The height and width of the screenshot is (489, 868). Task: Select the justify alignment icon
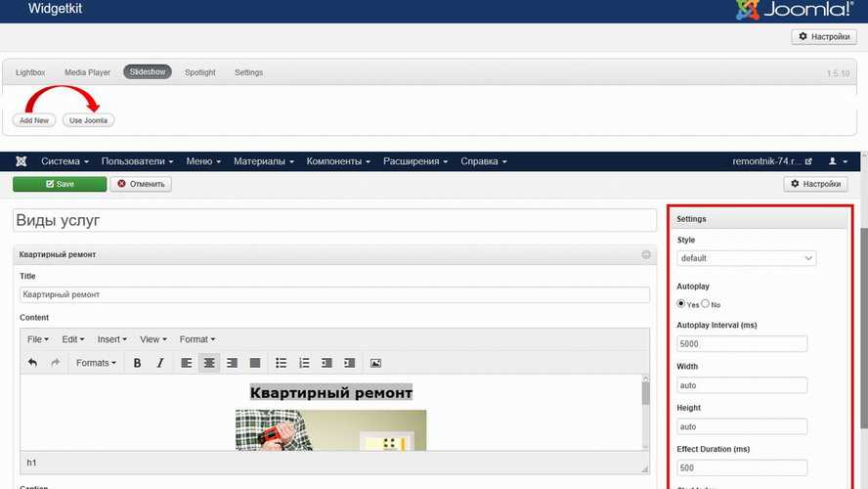tap(255, 363)
